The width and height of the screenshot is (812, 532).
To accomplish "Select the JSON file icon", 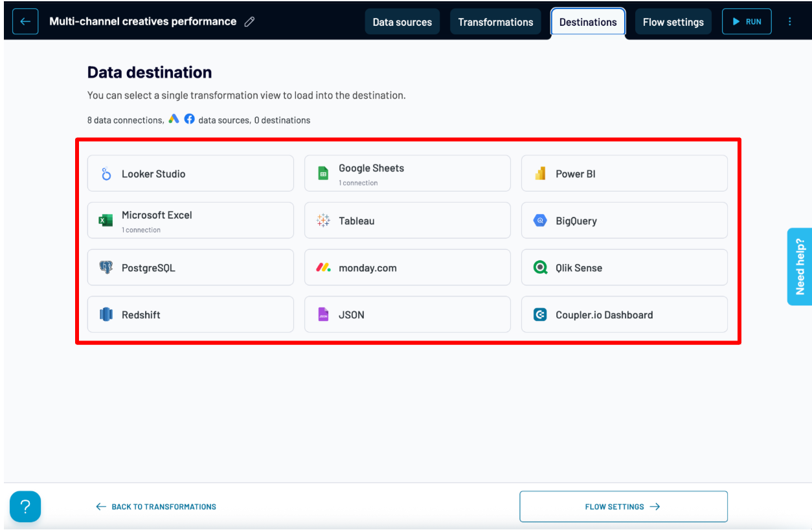I will click(323, 315).
